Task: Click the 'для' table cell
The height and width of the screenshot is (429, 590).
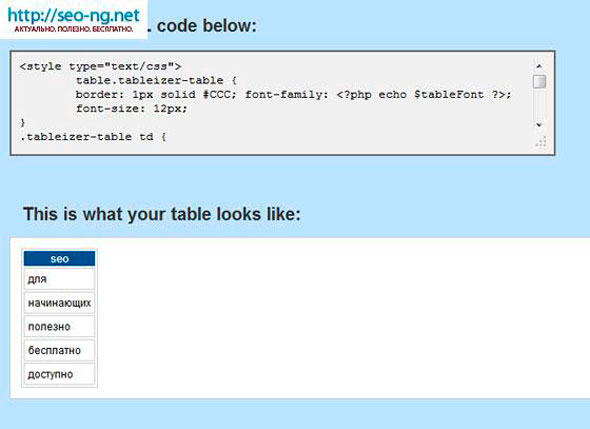Action: tap(59, 279)
